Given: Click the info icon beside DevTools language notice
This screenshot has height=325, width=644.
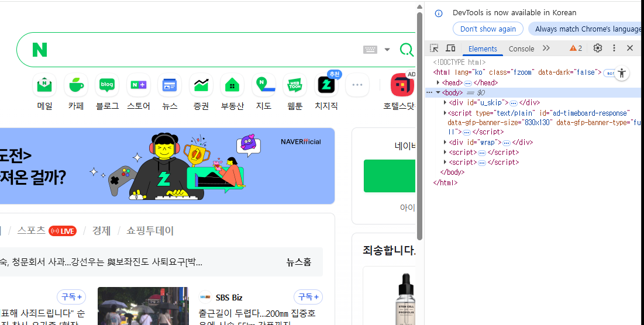Looking at the screenshot, I should click(439, 13).
